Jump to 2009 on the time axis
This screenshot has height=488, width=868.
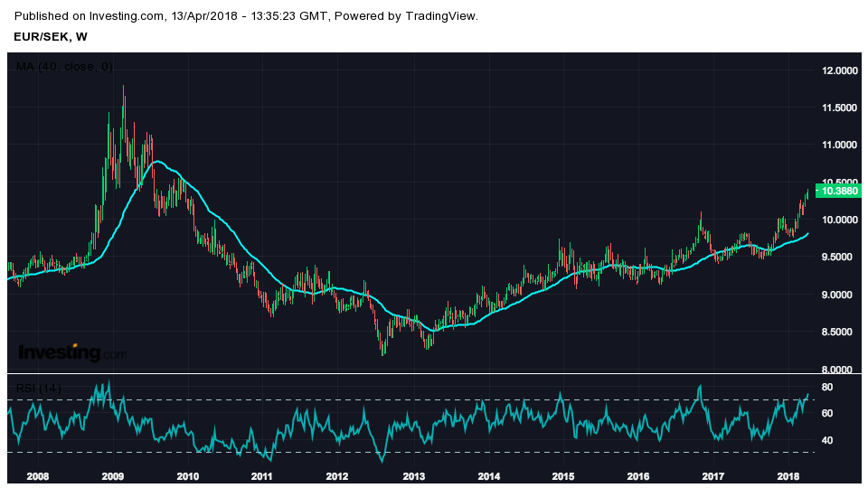pos(113,475)
